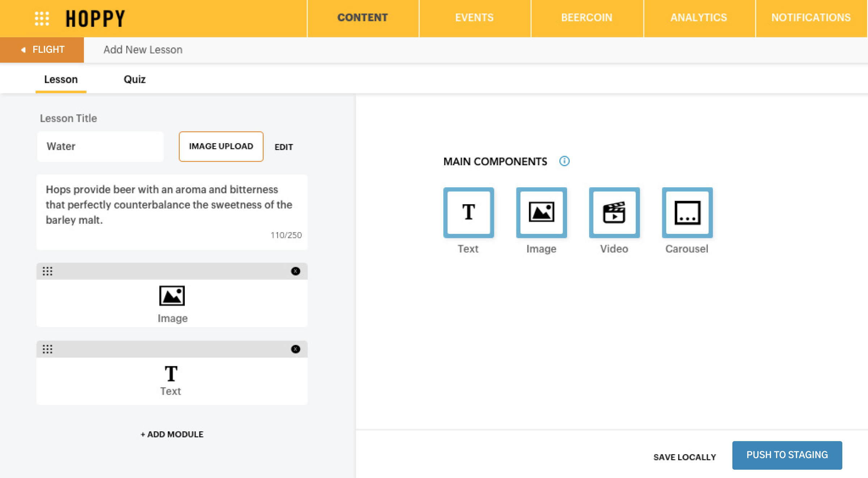Viewport: 868px width, 478px height.
Task: Open the Analytics navigation item
Action: coord(698,18)
